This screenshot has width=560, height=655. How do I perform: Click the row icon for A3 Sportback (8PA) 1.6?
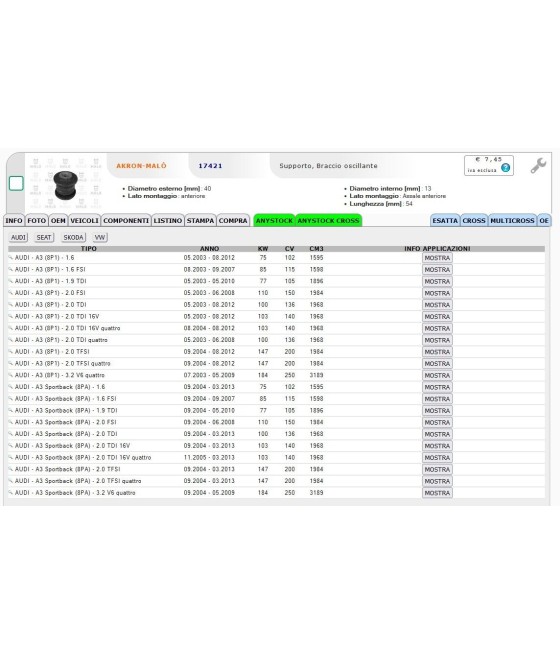[x=10, y=387]
